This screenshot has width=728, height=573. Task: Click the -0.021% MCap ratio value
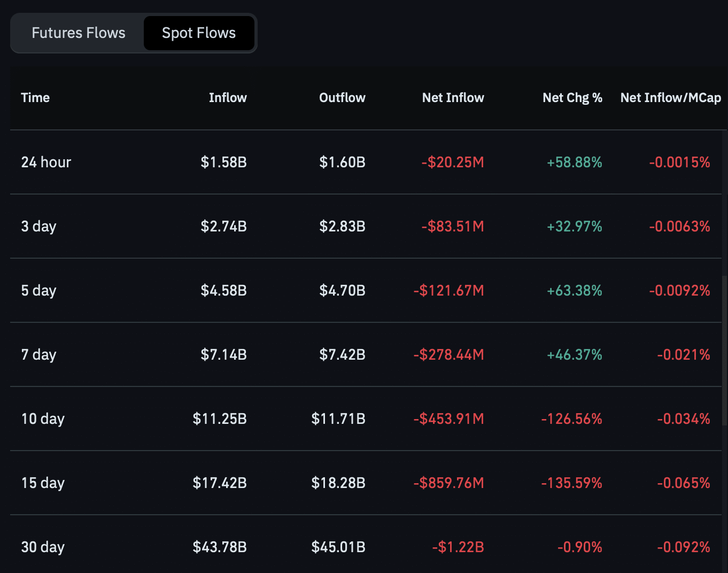684,354
